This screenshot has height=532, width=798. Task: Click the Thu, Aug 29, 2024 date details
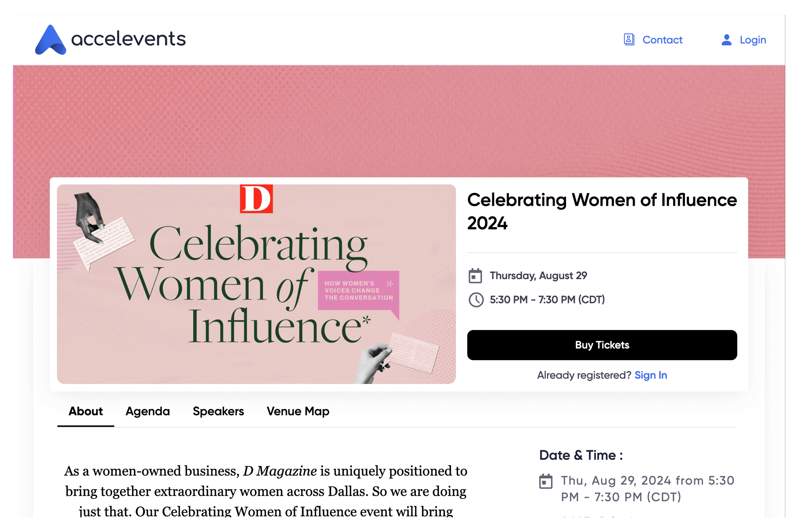point(647,489)
